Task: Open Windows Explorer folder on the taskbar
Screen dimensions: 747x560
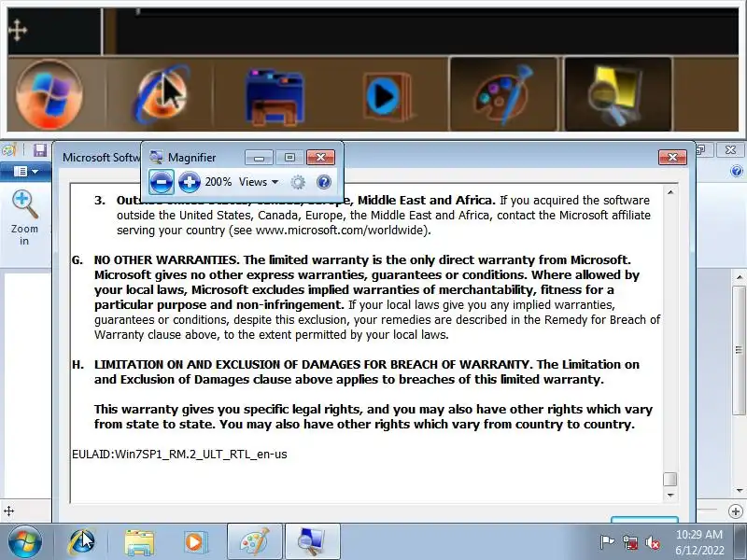Action: click(139, 542)
